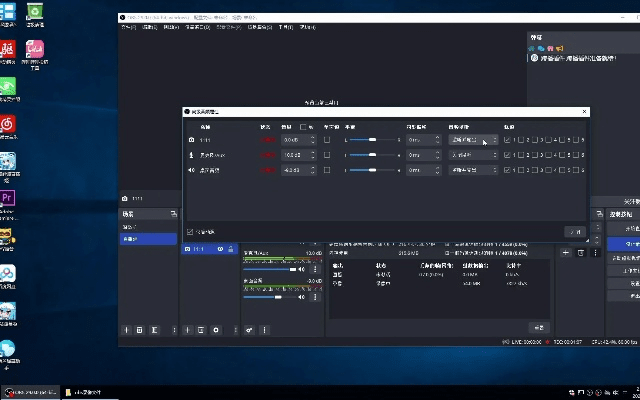Image resolution: width=640 pixels, height=400 pixels.
Task: Toggle the active-sources-only checkbox in the audio dialog
Action: point(191,232)
